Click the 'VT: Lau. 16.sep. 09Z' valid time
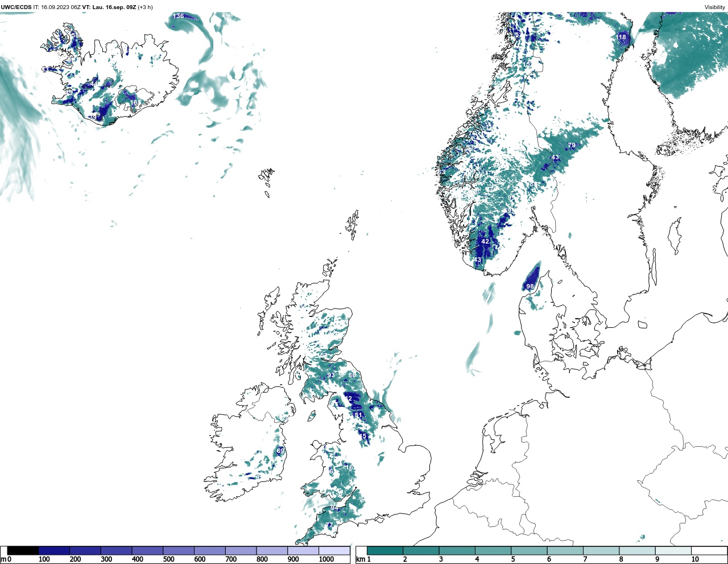The height and width of the screenshot is (564, 728). pos(109,7)
